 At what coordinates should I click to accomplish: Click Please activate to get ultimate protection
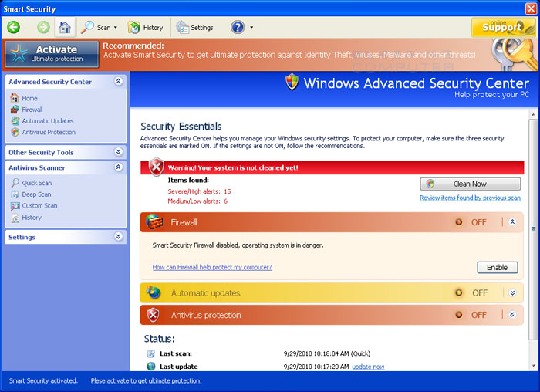coord(147,380)
